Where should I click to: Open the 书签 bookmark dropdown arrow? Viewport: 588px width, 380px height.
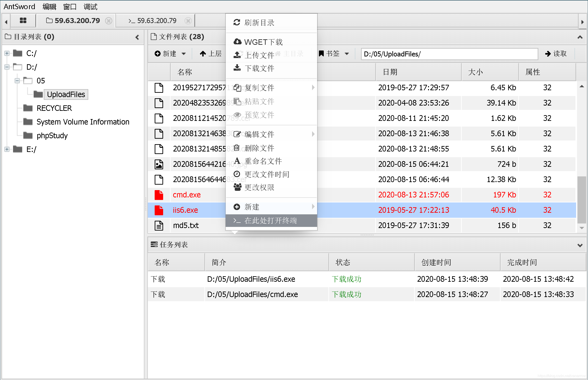coord(347,54)
